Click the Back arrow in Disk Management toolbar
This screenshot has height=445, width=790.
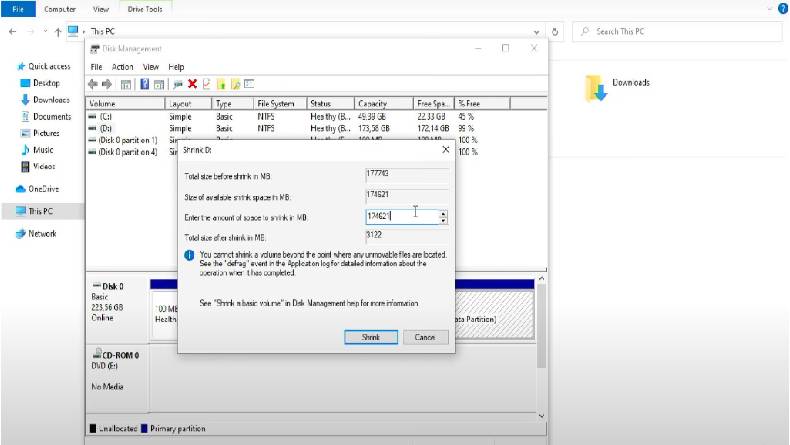[93, 84]
